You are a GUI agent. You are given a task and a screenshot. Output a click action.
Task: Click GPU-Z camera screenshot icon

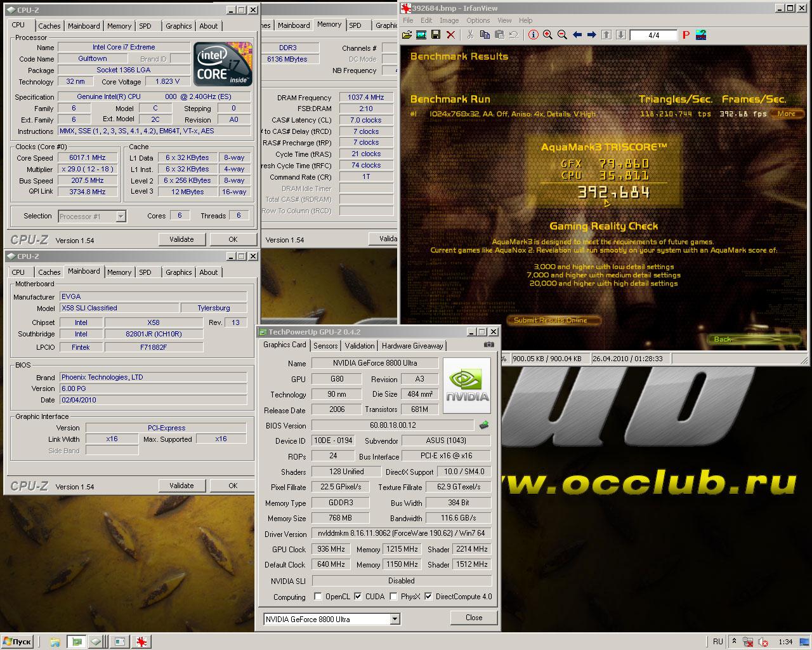pyautogui.click(x=489, y=345)
